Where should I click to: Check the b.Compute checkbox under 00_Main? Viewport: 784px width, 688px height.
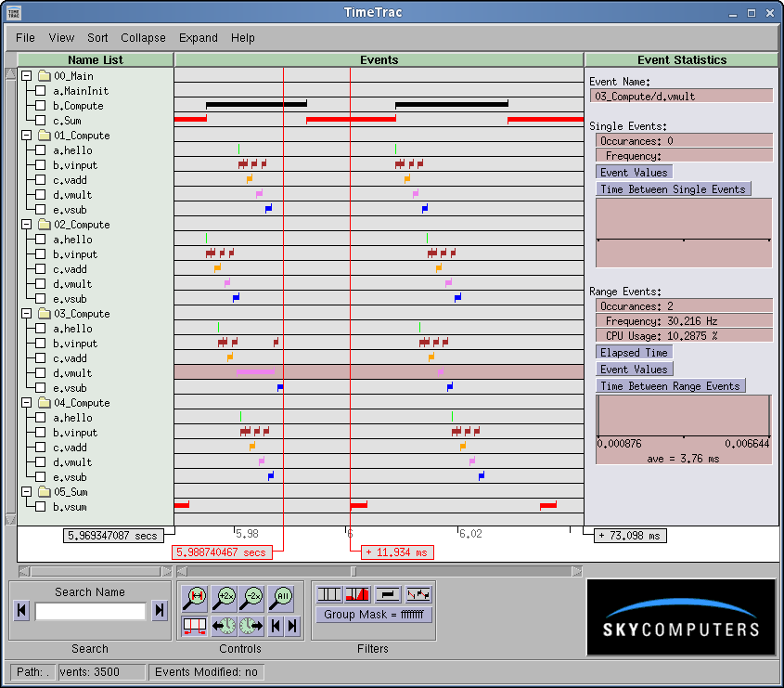click(x=41, y=106)
